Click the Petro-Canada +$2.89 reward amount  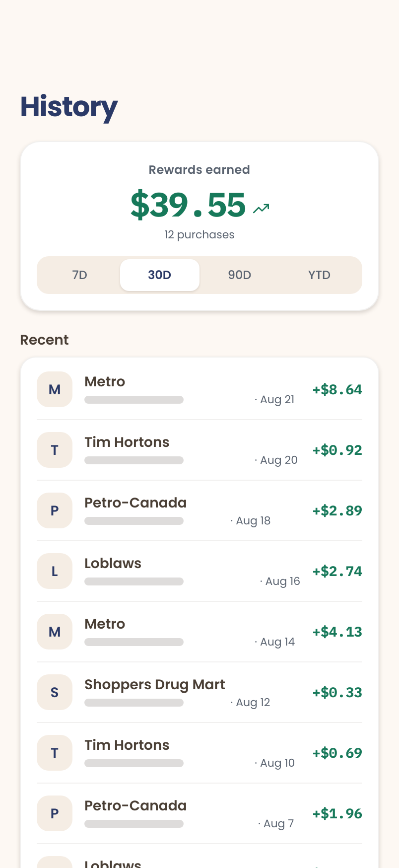point(337,510)
